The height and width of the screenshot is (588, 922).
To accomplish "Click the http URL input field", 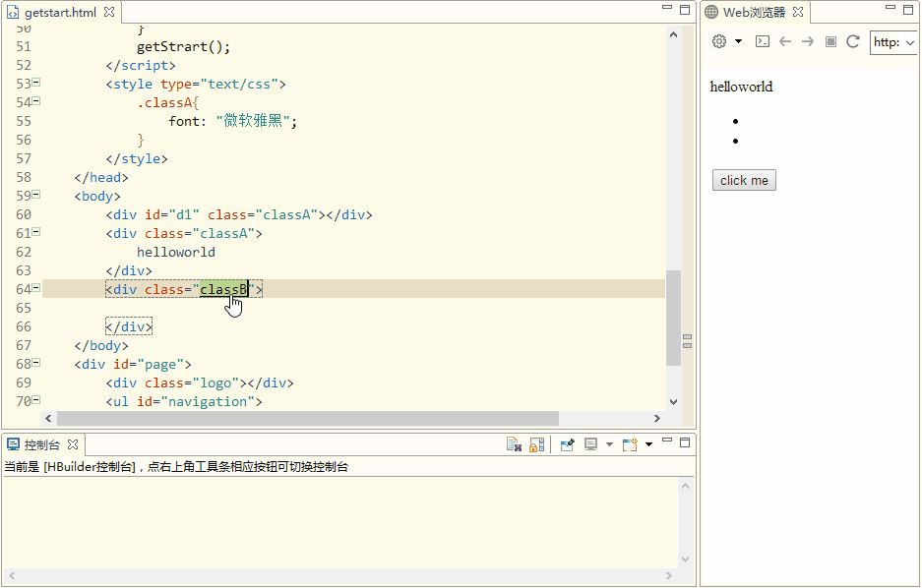I will [x=887, y=42].
